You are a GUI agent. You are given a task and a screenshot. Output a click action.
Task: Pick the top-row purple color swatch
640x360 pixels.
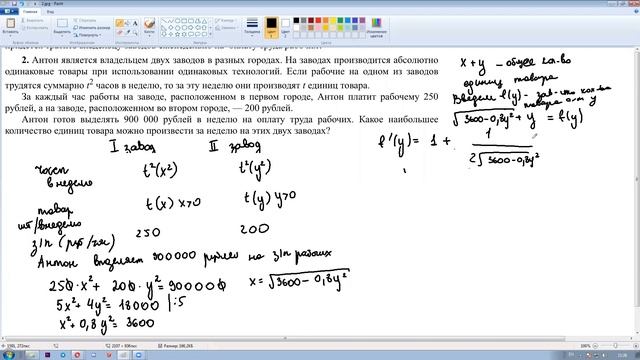362,20
